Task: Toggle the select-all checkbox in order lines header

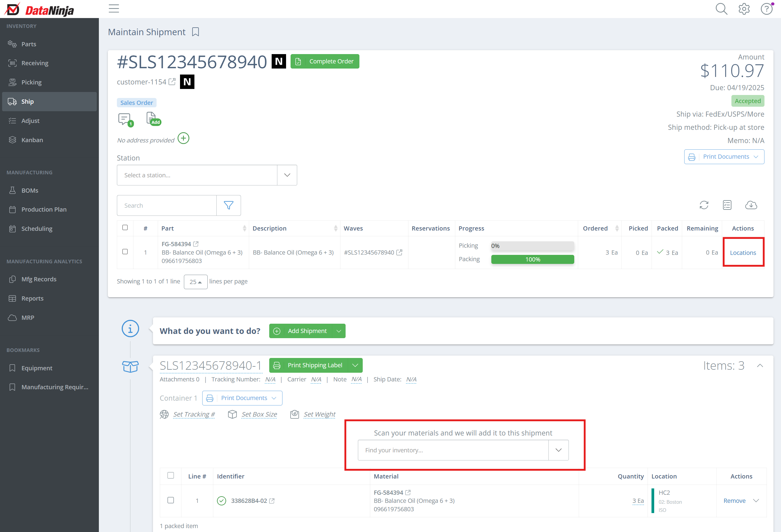Action: coord(125,228)
